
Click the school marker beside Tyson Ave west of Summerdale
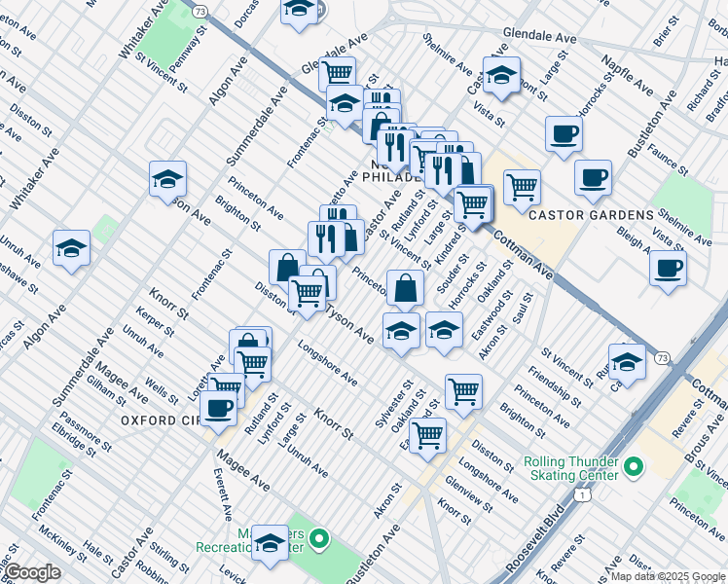pos(168,181)
